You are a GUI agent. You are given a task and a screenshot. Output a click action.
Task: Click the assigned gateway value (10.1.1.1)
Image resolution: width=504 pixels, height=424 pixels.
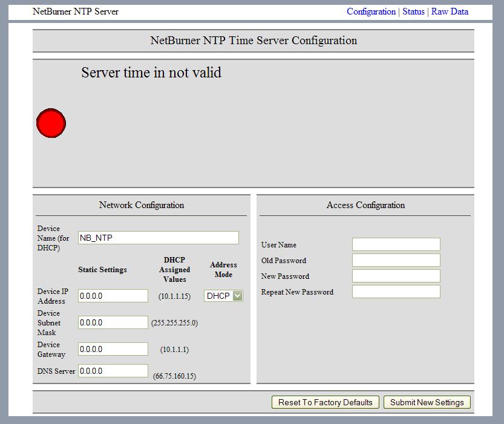coord(174,350)
